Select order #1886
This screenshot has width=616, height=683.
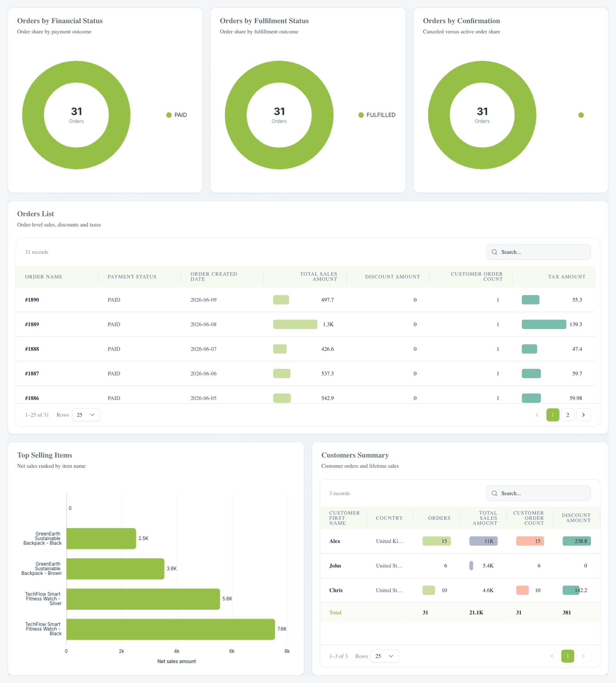pos(32,398)
